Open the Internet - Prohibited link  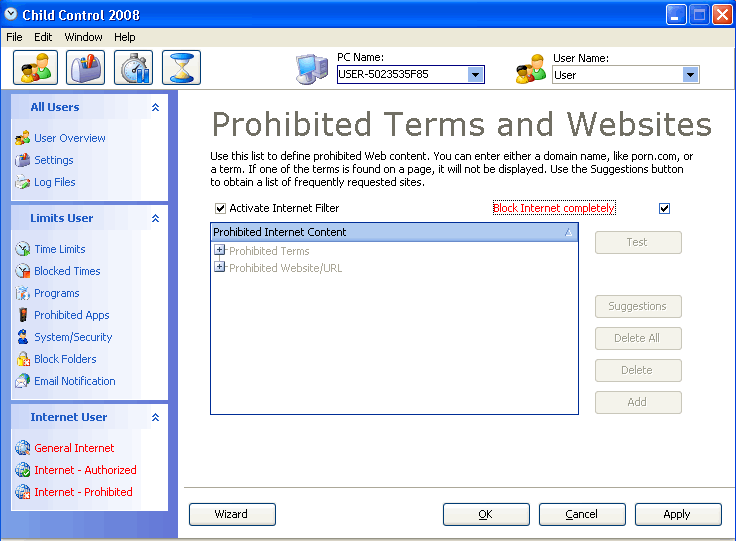pyautogui.click(x=83, y=492)
